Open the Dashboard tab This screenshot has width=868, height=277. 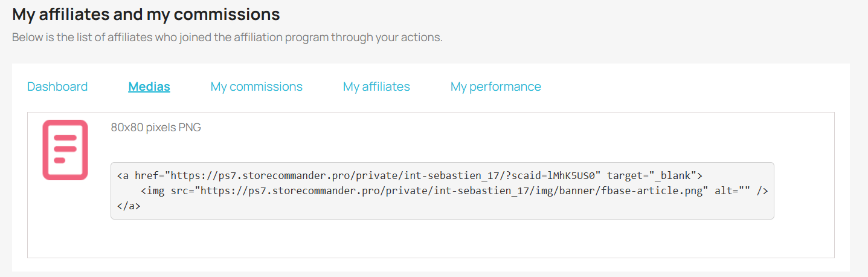57,86
